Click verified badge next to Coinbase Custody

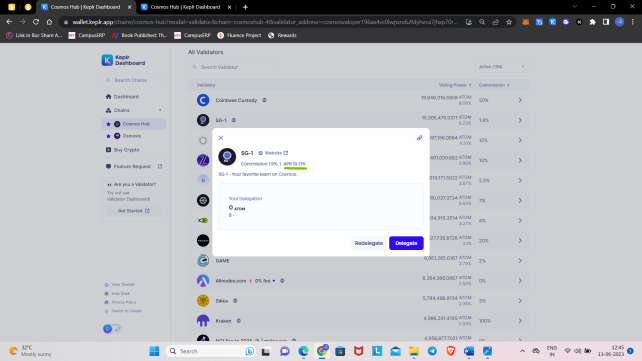click(x=264, y=100)
